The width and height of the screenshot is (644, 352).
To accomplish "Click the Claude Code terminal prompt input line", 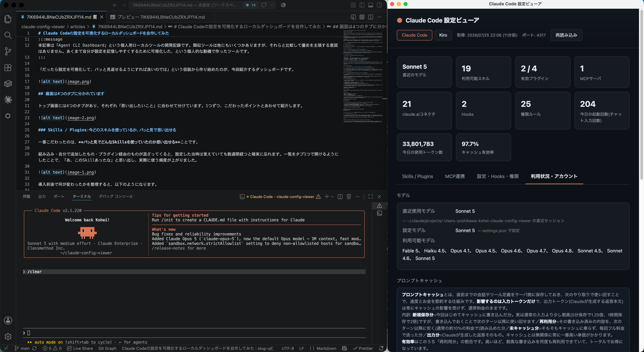I will point(194,333).
